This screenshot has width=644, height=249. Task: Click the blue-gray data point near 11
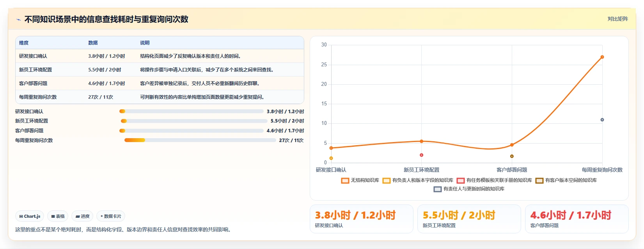click(x=602, y=120)
